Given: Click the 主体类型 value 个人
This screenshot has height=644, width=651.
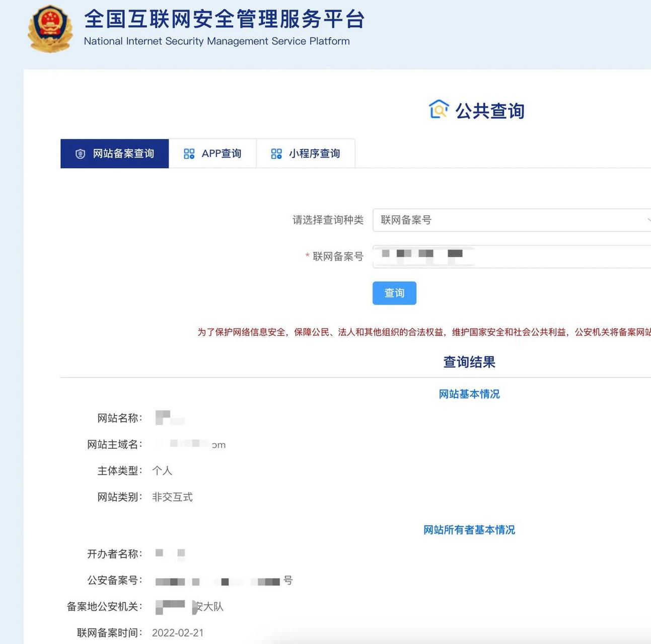Looking at the screenshot, I should 162,470.
